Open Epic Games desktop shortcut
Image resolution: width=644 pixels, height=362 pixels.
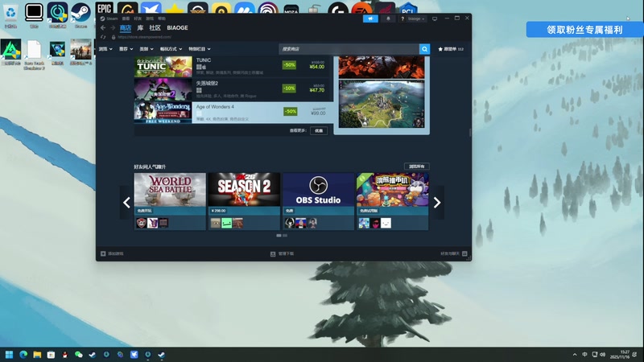[105, 8]
